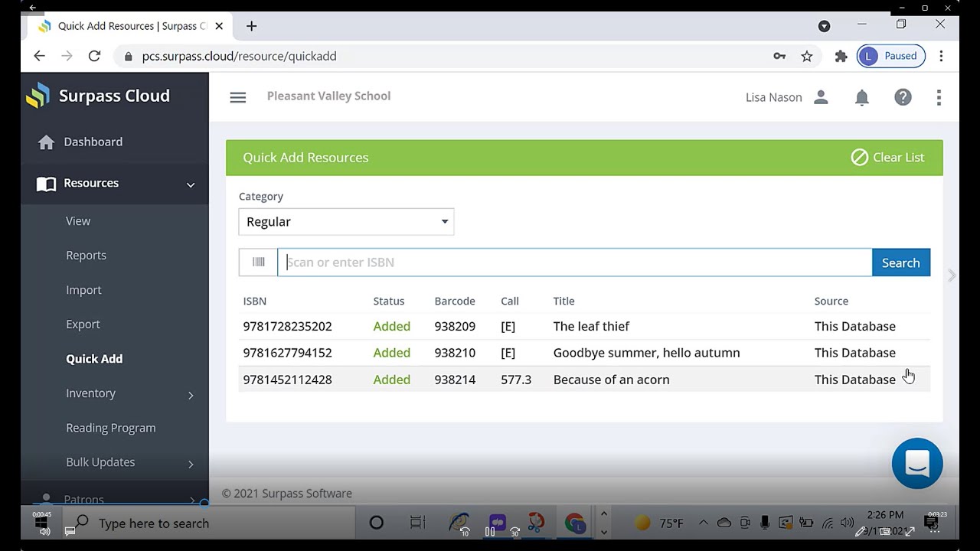Image resolution: width=980 pixels, height=551 pixels.
Task: Collapse the Resources menu chevron
Action: point(191,184)
